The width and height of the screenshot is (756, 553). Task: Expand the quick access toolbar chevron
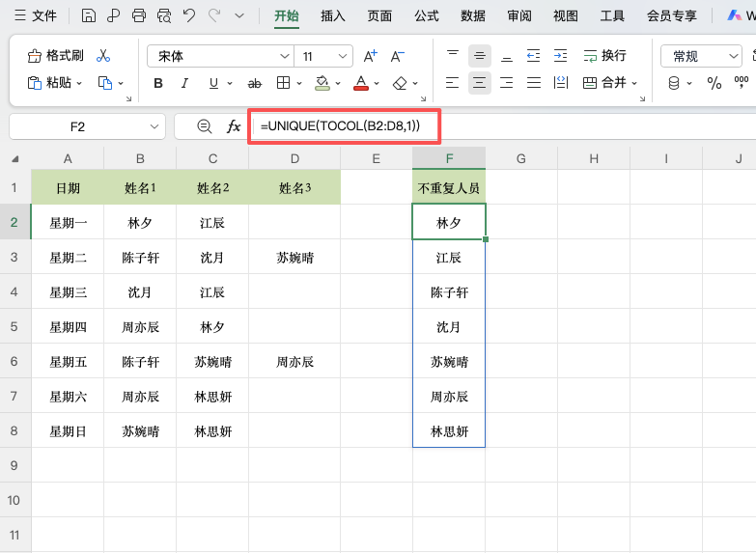[239, 15]
